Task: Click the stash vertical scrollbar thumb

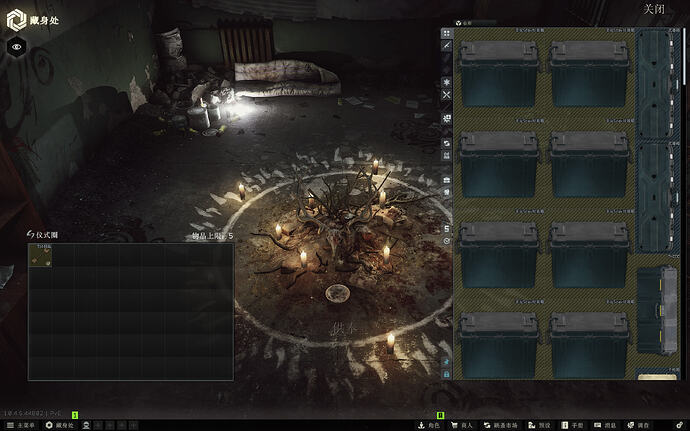Action: [684, 56]
